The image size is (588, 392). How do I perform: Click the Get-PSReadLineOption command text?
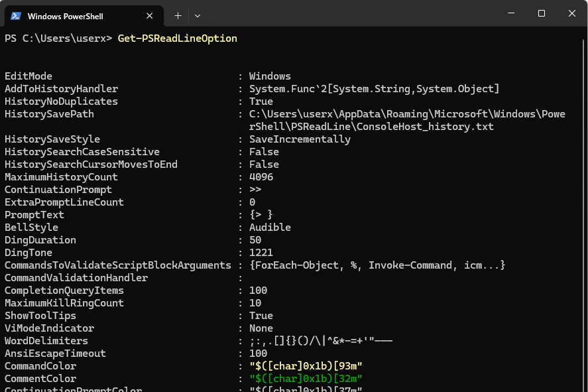pyautogui.click(x=177, y=38)
